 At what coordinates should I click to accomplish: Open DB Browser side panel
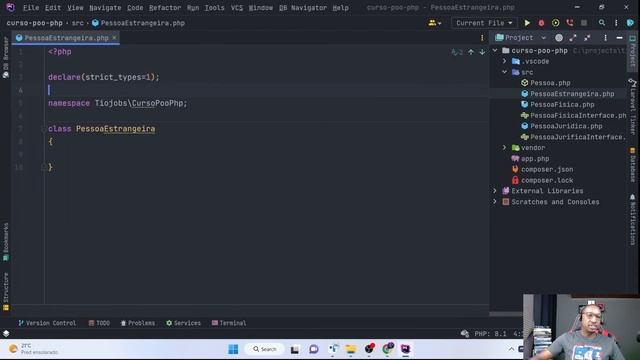[x=6, y=58]
